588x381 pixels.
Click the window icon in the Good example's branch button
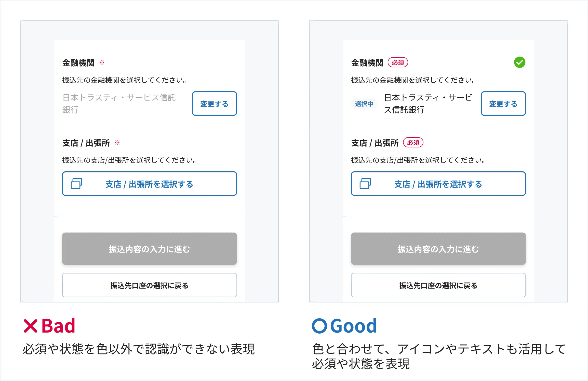pos(365,184)
